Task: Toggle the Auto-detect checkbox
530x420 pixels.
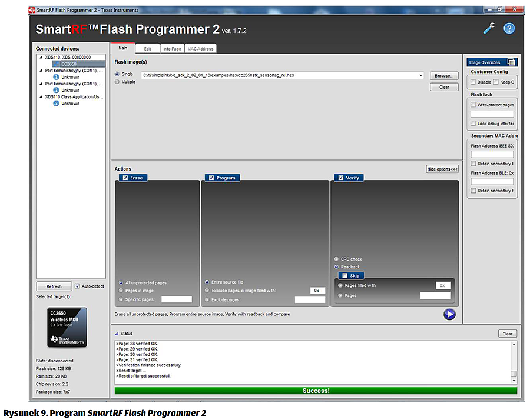Action: tap(77, 286)
